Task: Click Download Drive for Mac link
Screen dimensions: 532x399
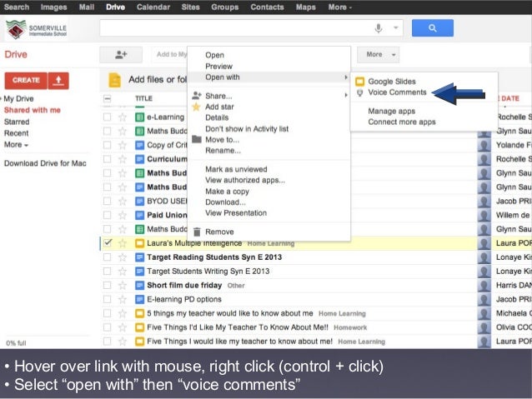Action: [45, 163]
